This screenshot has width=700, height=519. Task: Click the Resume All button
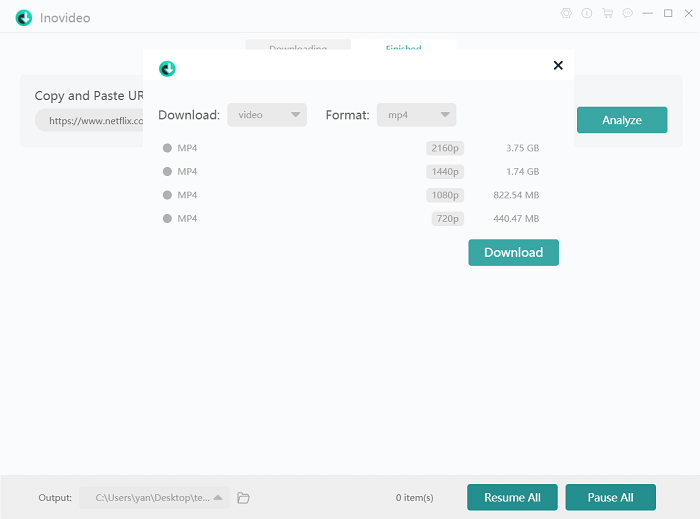coord(512,497)
